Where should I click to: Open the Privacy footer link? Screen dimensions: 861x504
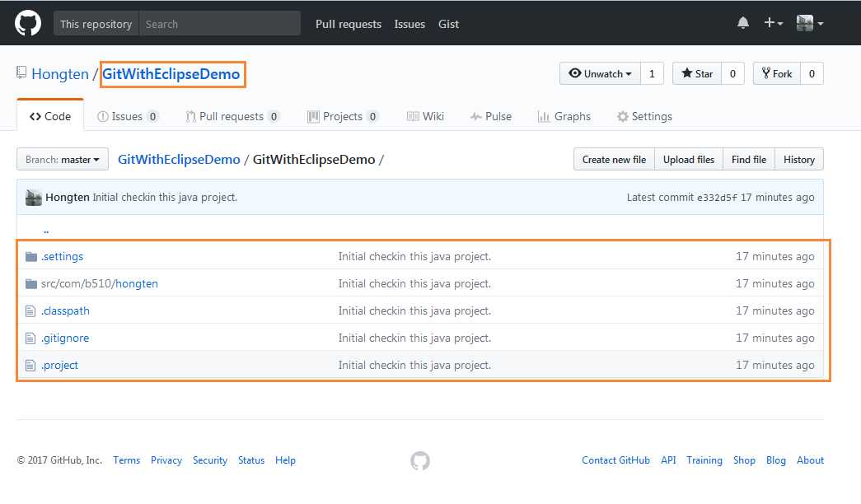166,460
